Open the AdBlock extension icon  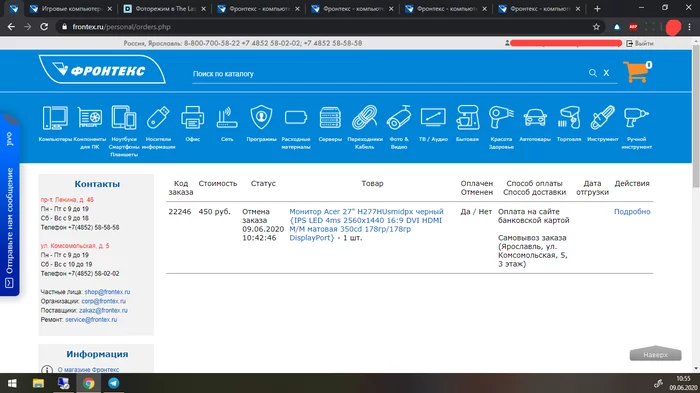point(633,27)
